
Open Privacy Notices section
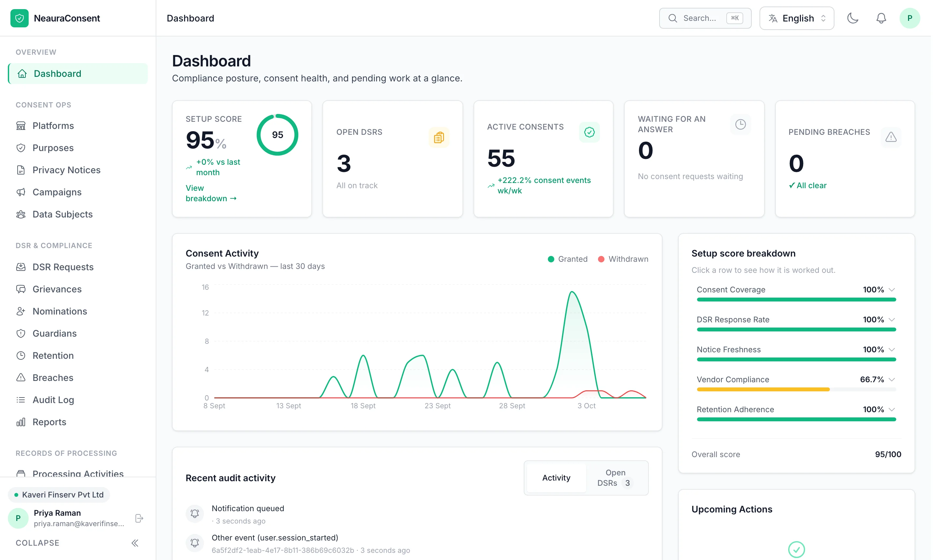[78, 170]
